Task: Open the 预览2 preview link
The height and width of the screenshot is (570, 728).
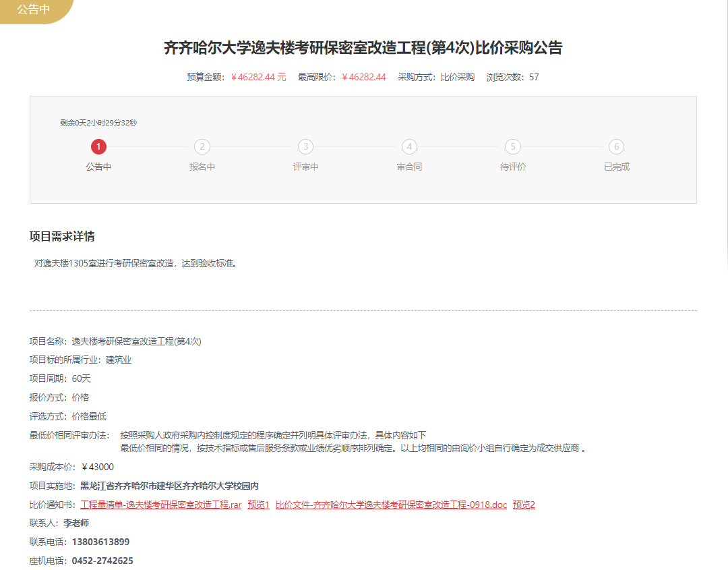Action: click(524, 505)
